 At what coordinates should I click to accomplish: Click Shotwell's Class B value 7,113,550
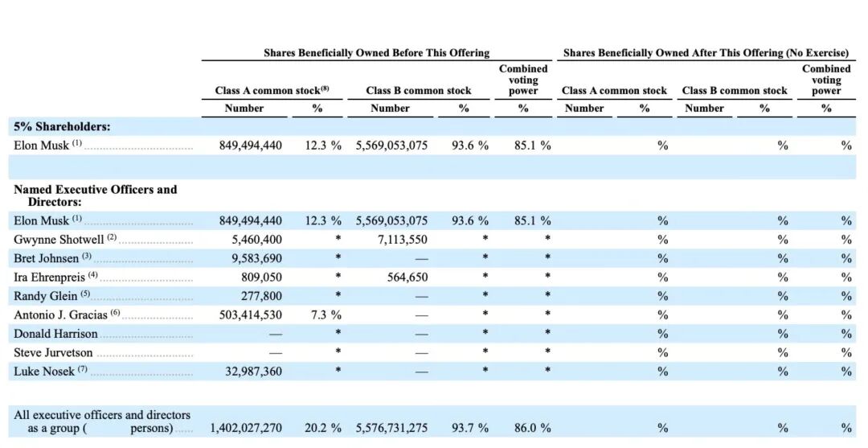click(x=403, y=240)
